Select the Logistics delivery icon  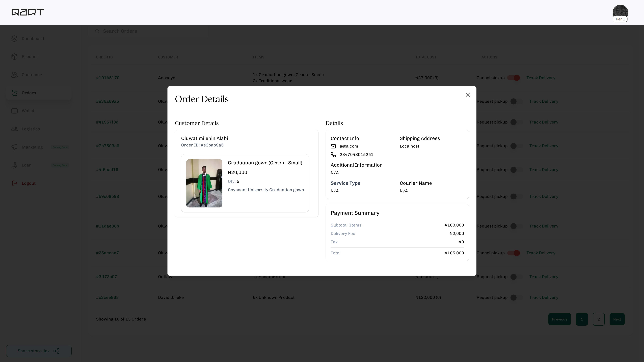(14, 129)
